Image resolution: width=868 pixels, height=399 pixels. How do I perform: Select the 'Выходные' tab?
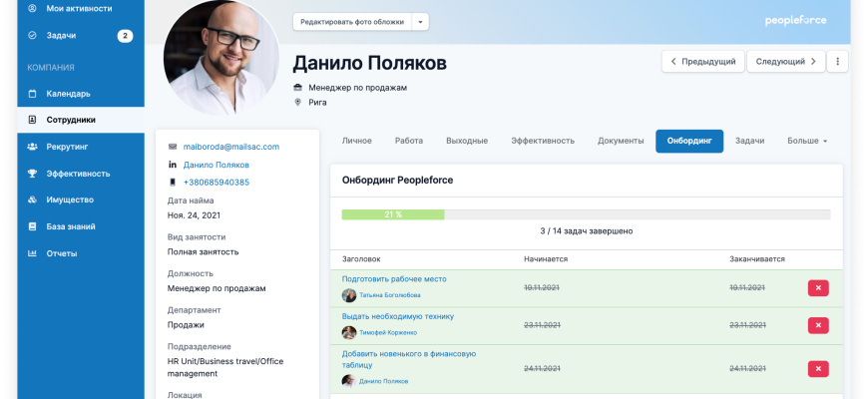pos(467,141)
